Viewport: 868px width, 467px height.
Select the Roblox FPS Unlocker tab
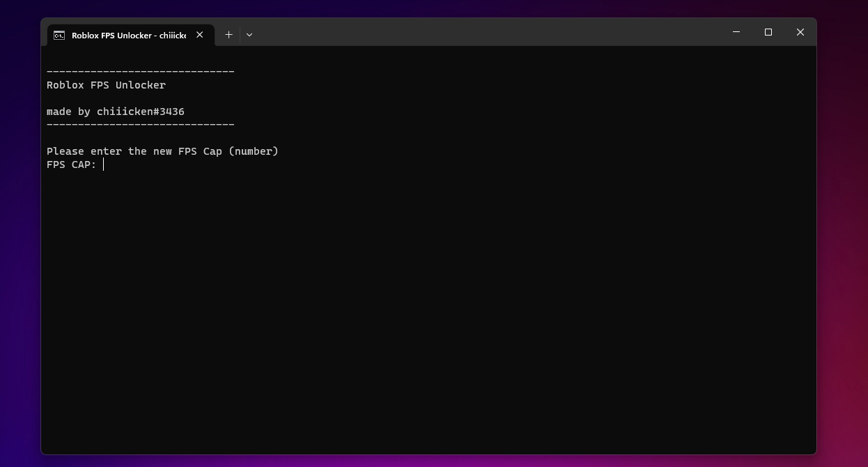[x=130, y=35]
